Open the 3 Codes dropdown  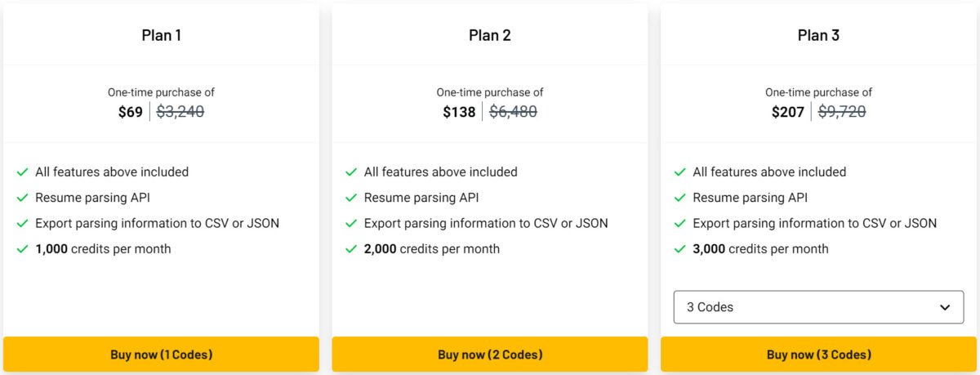pos(818,307)
